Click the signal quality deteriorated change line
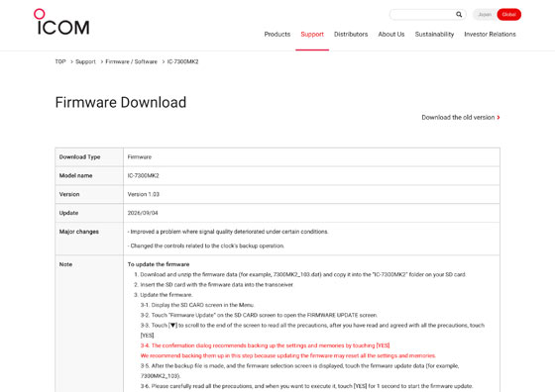Viewport: 555px width, 392px height. coord(228,232)
